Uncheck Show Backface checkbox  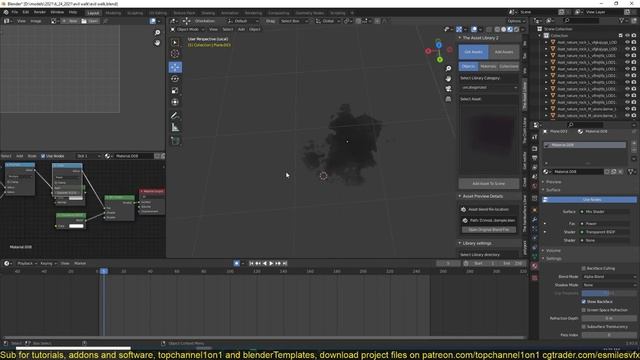[584, 301]
